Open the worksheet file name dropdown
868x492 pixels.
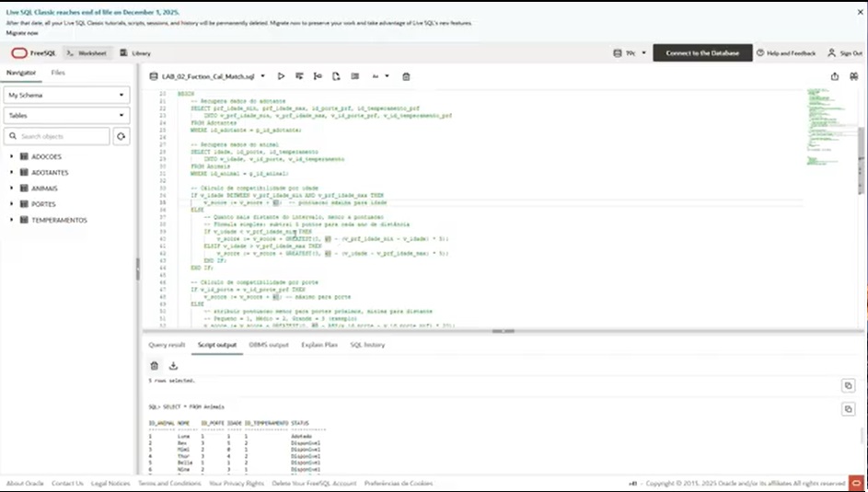click(x=262, y=76)
